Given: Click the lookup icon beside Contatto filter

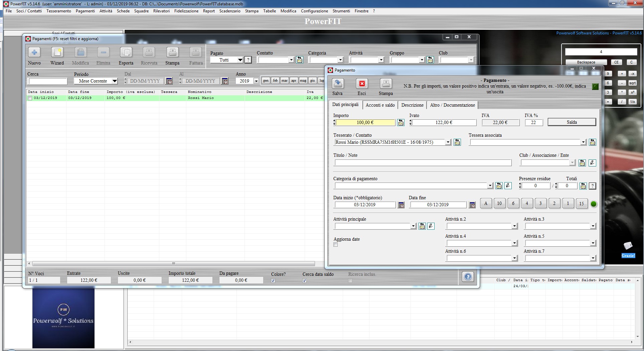Looking at the screenshot, I should point(300,60).
